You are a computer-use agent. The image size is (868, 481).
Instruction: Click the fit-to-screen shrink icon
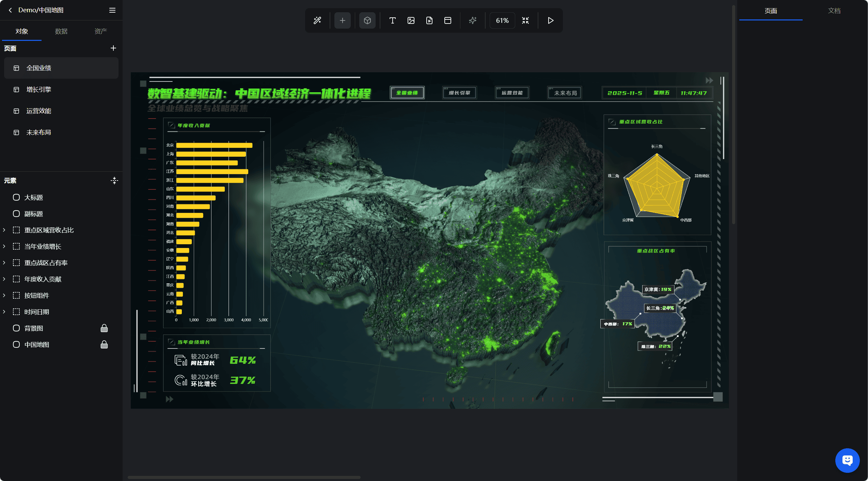pyautogui.click(x=525, y=20)
